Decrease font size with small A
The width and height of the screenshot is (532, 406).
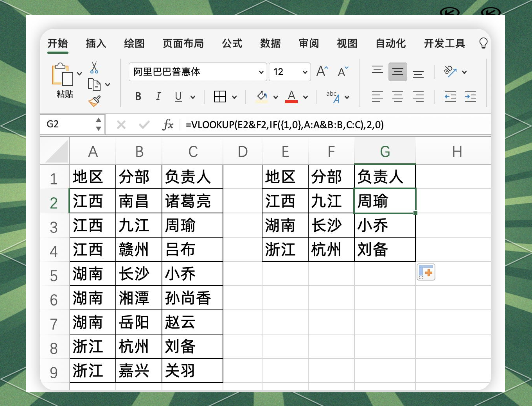[x=343, y=72]
